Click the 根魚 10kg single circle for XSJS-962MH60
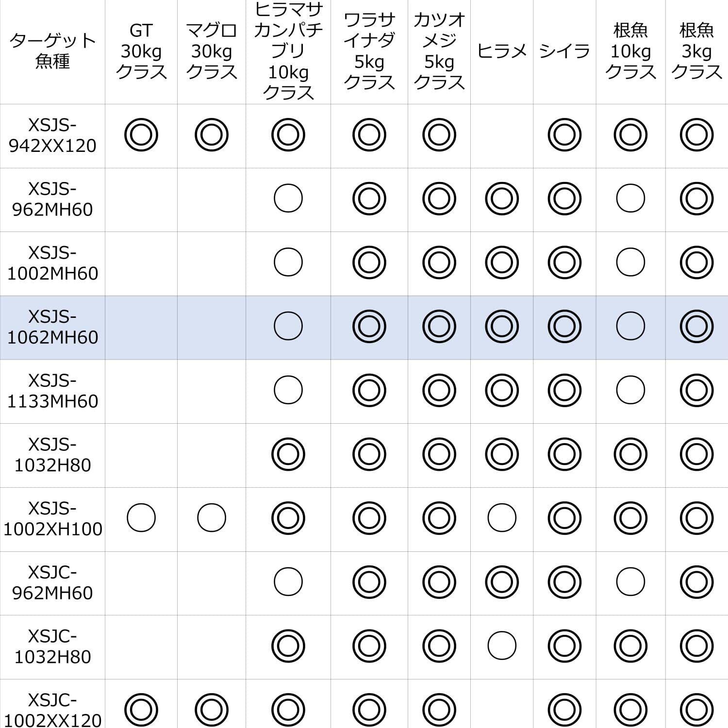This screenshot has width=728, height=728. tap(630, 199)
